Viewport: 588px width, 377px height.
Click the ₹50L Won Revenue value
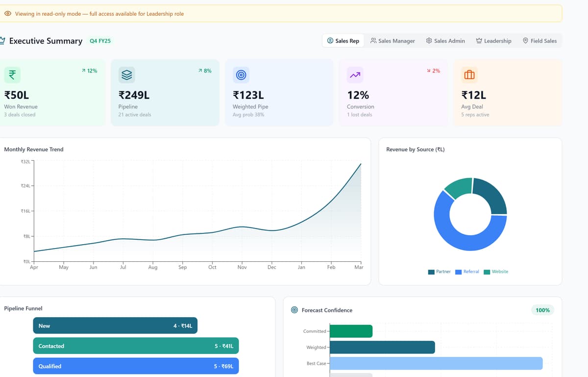[17, 95]
